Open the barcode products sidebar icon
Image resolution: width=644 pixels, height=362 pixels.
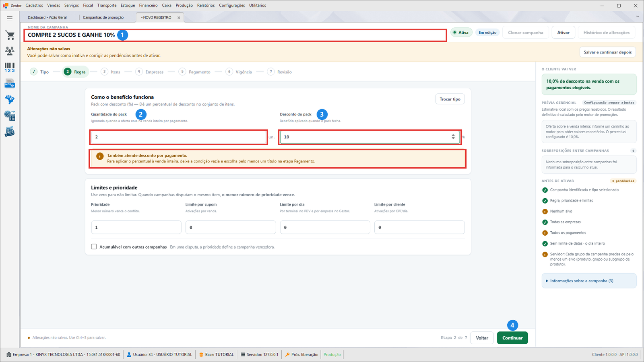[x=10, y=68]
